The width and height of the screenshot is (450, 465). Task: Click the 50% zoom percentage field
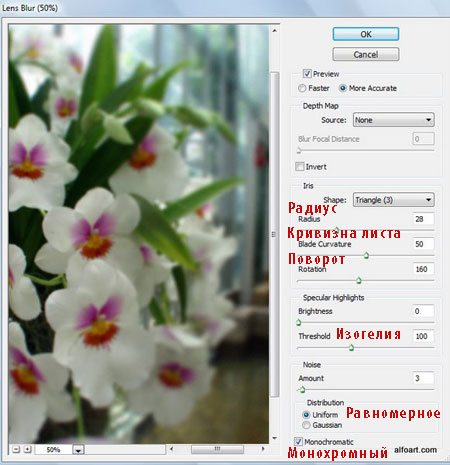(53, 450)
